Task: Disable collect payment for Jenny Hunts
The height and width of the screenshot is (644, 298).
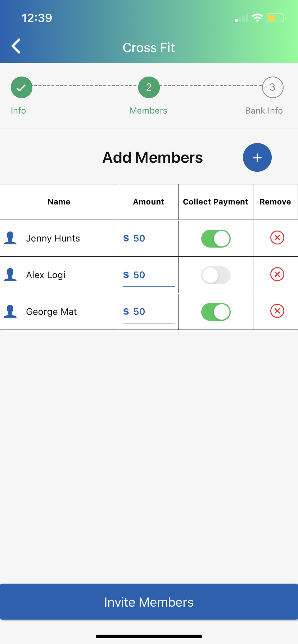Action: (216, 239)
